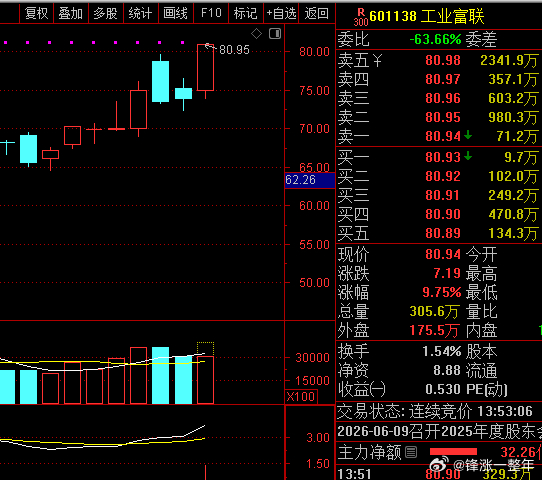Select the tallest cyan candlestick
542x480 pixels.
click(x=160, y=82)
